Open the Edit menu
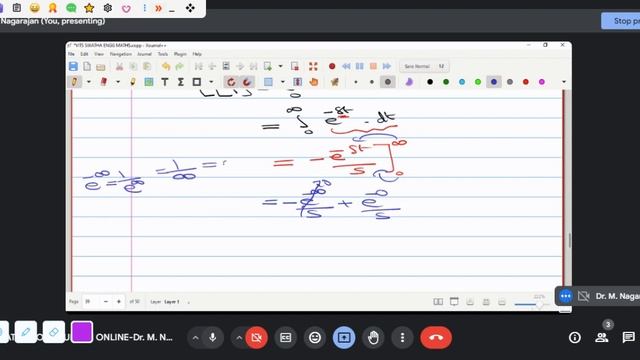 point(84,54)
